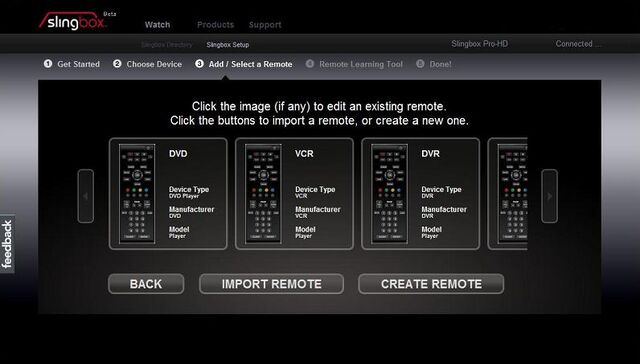Image resolution: width=640 pixels, height=364 pixels.
Task: Click the previous remotes arrow
Action: (x=86, y=196)
